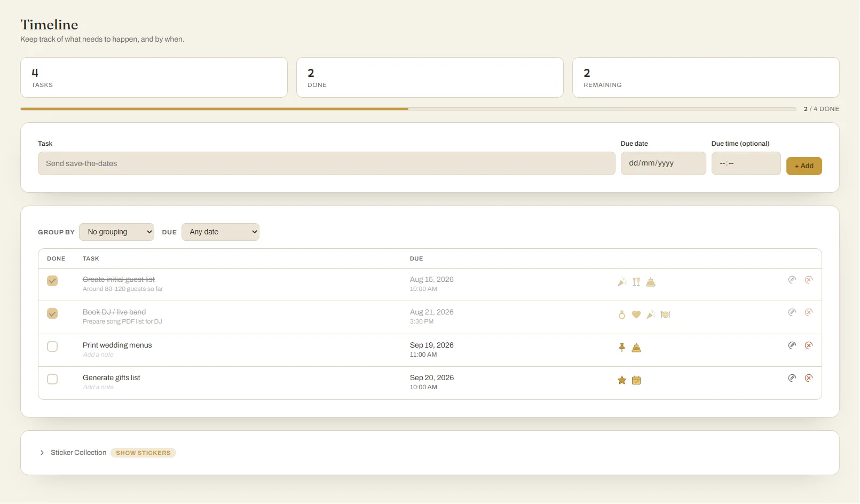Uncheck Create initial guest list task
The width and height of the screenshot is (860, 504).
point(52,281)
